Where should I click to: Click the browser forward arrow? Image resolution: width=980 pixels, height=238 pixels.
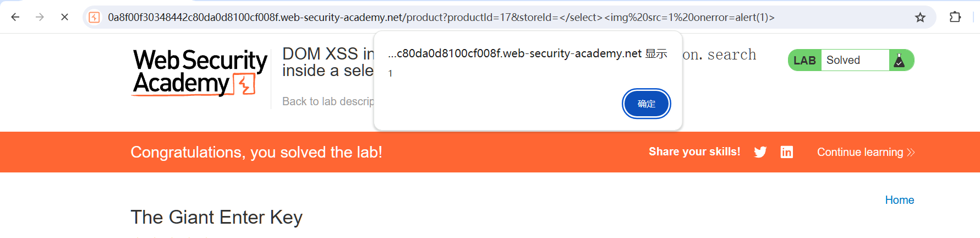pos(40,17)
